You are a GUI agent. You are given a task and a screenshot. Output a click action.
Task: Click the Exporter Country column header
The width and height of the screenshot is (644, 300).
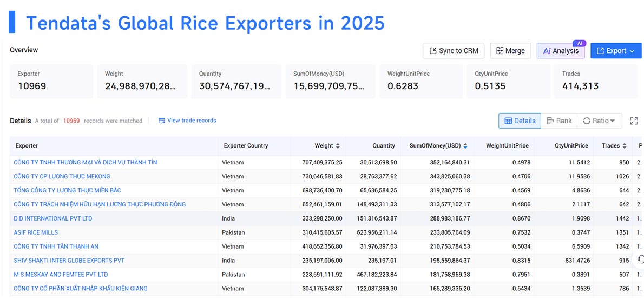(x=246, y=146)
